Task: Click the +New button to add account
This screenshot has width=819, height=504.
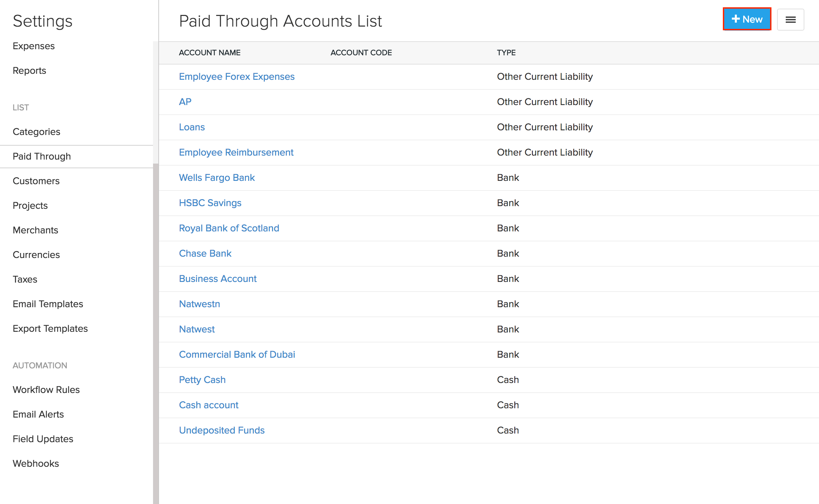Action: coord(747,19)
